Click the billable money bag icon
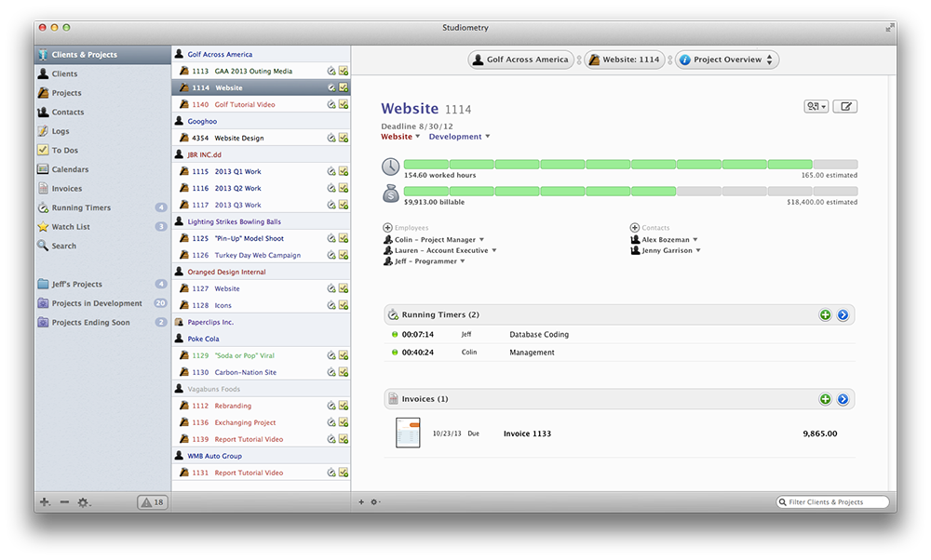This screenshot has width=931, height=560. (x=391, y=194)
